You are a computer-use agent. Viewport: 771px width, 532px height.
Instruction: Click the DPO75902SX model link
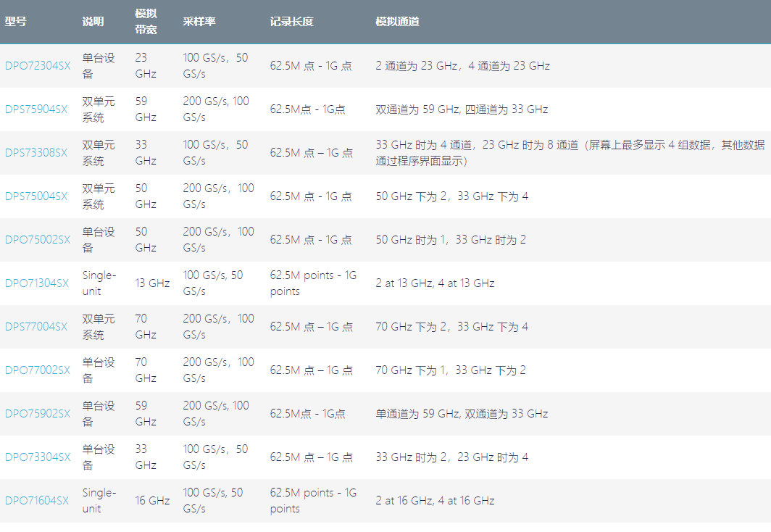(38, 414)
